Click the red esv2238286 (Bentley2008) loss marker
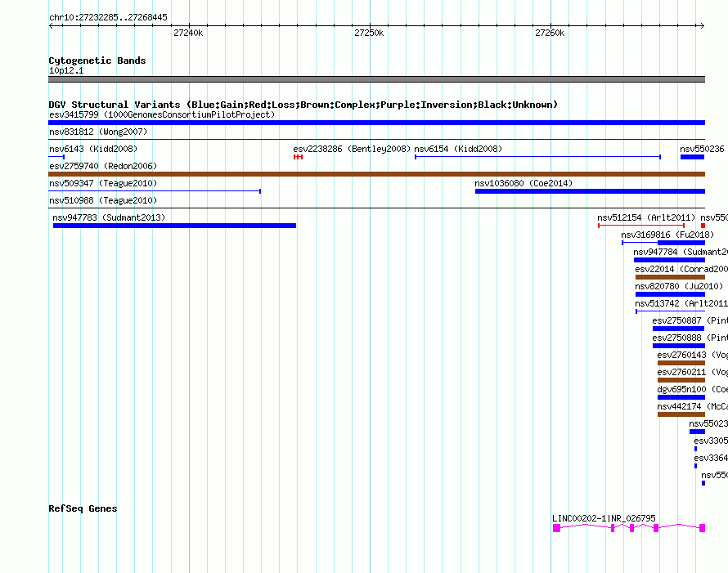The height and width of the screenshot is (573, 728). click(x=298, y=157)
